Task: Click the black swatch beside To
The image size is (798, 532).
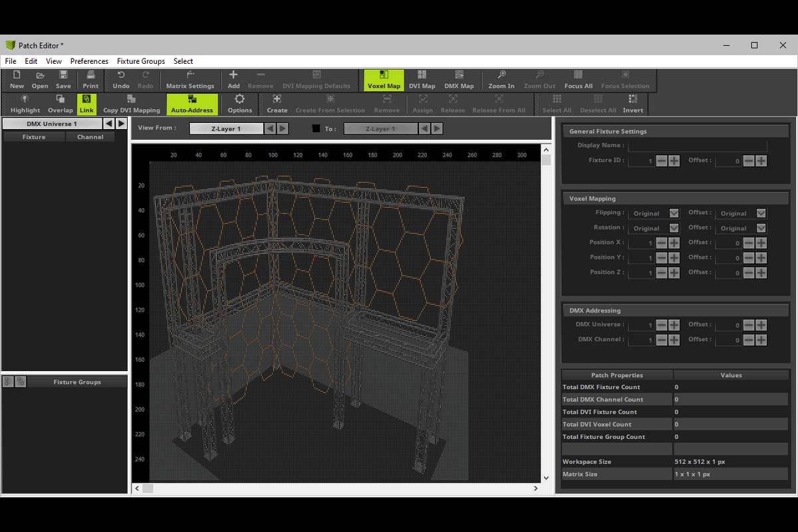Action: click(316, 128)
